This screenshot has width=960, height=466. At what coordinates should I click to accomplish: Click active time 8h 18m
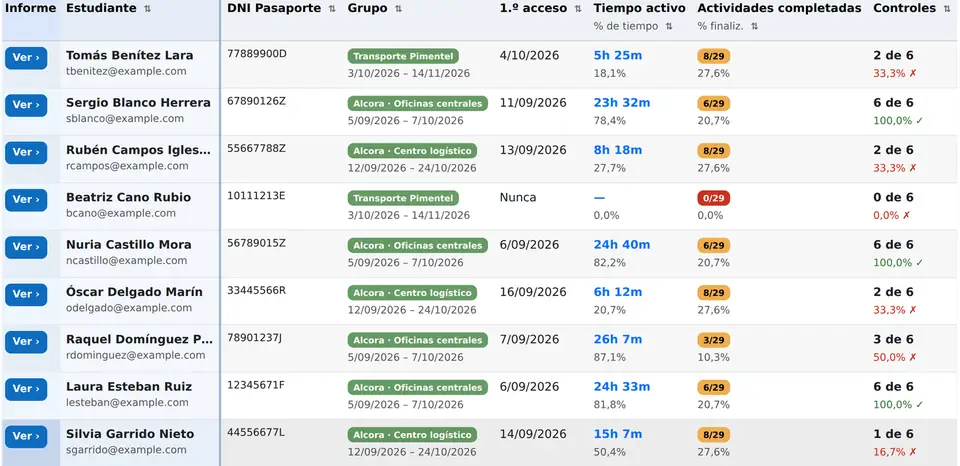(618, 150)
